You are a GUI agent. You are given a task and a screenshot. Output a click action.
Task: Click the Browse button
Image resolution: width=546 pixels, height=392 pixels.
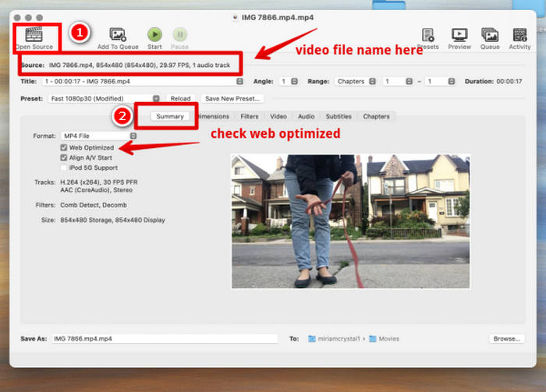[x=507, y=338]
